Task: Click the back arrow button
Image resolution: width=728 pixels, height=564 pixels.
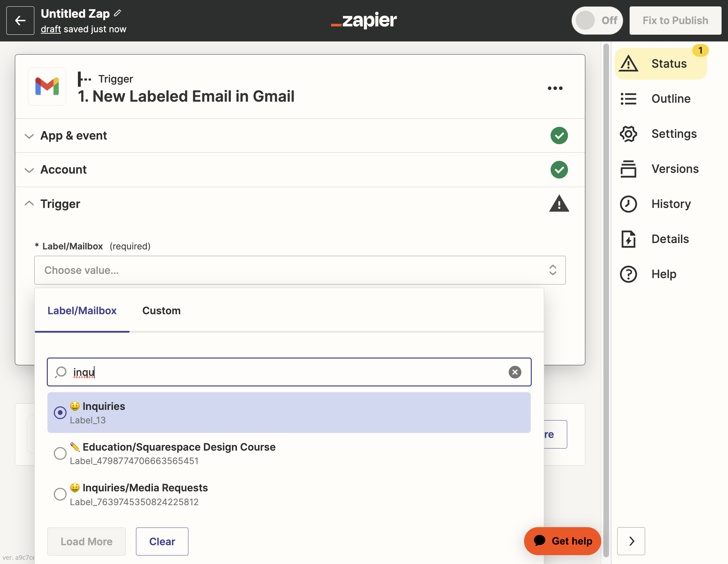Action: click(x=20, y=21)
